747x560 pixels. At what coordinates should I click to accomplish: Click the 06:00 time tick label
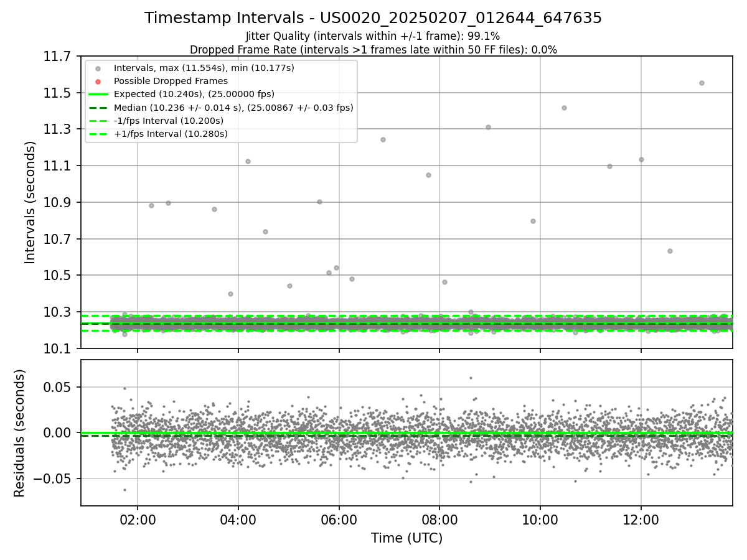[x=339, y=520]
